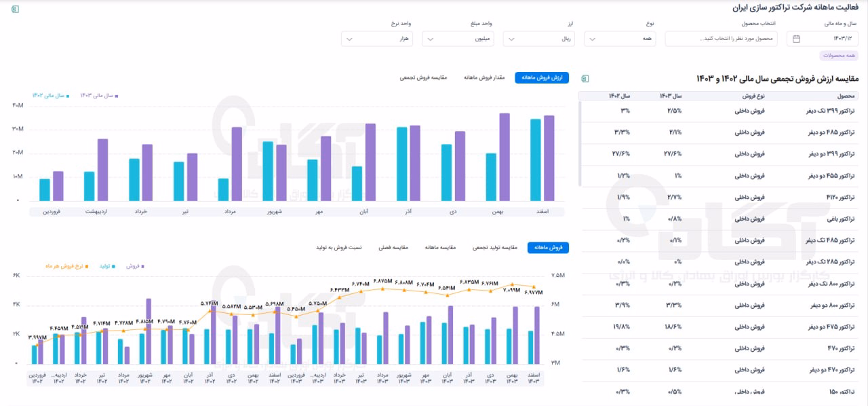This screenshot has width=868, height=406.
Task: Open the ارز dropdown showing ریال
Action: tap(539, 39)
